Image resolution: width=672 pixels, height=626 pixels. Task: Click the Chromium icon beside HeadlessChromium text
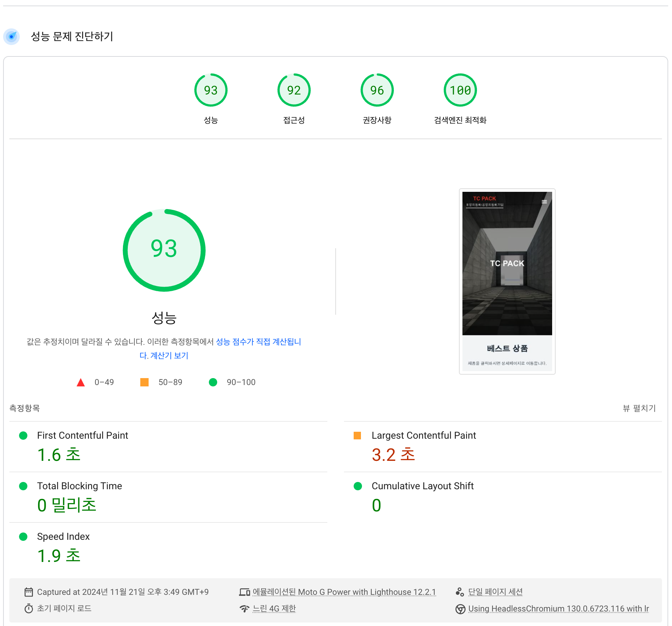tap(460, 609)
